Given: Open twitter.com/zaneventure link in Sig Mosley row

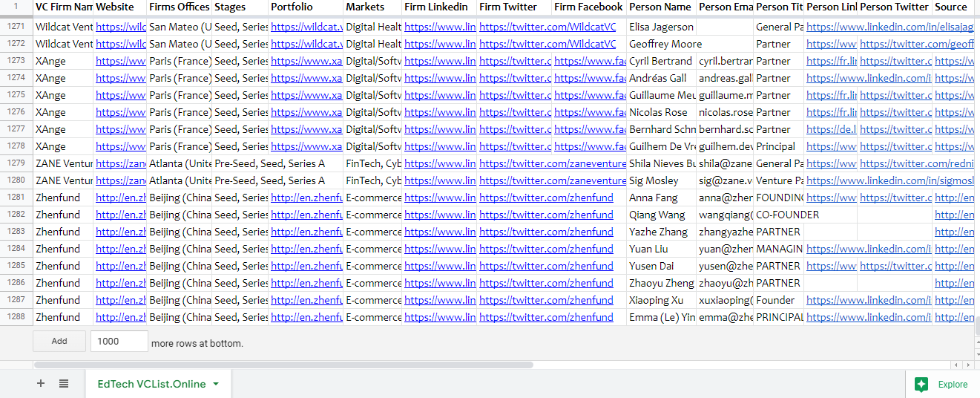Looking at the screenshot, I should tap(553, 180).
